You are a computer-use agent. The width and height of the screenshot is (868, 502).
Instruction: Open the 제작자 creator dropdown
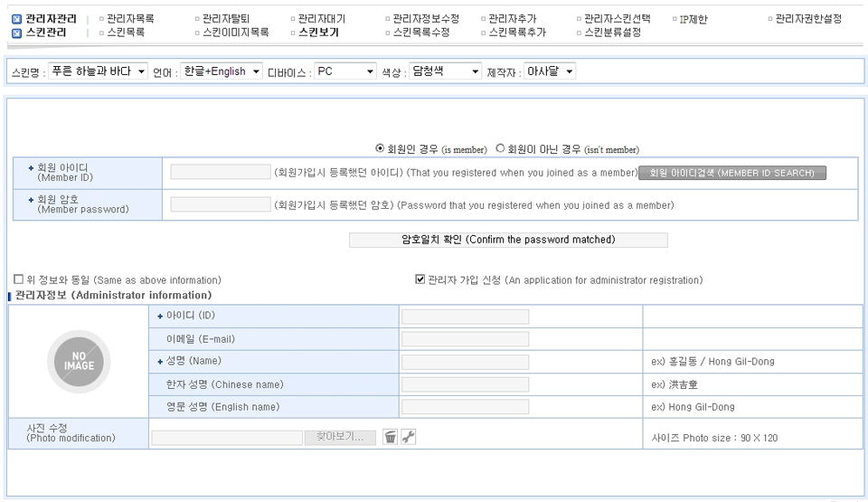pyautogui.click(x=550, y=71)
